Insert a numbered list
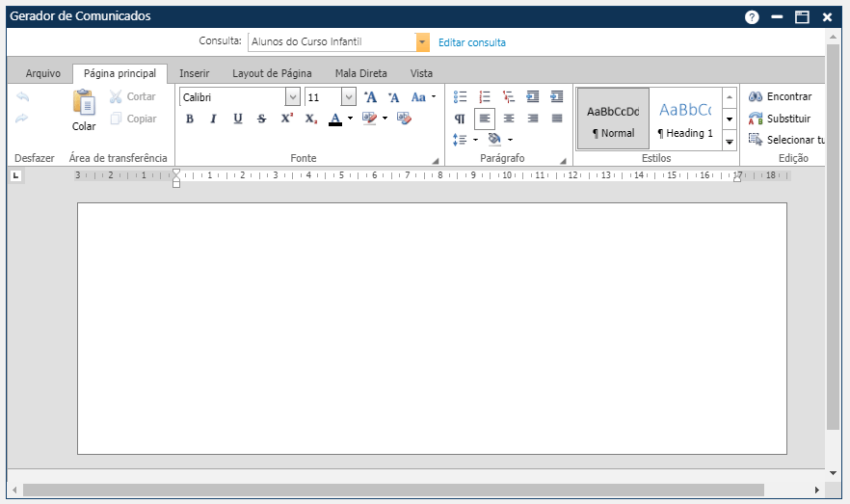Screen dimensions: 850x504 [485, 96]
